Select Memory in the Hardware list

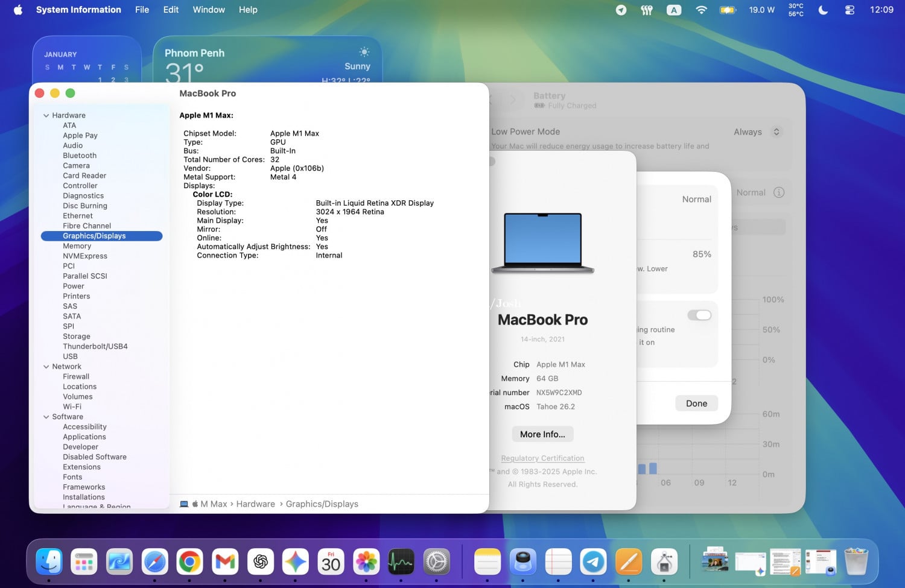click(x=77, y=246)
